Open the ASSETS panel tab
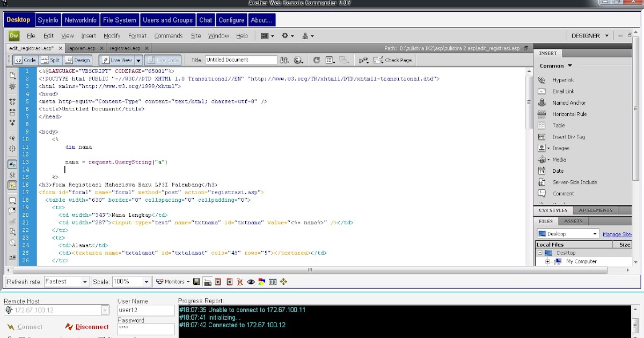Viewport: 644px width, 338px height. (x=573, y=221)
